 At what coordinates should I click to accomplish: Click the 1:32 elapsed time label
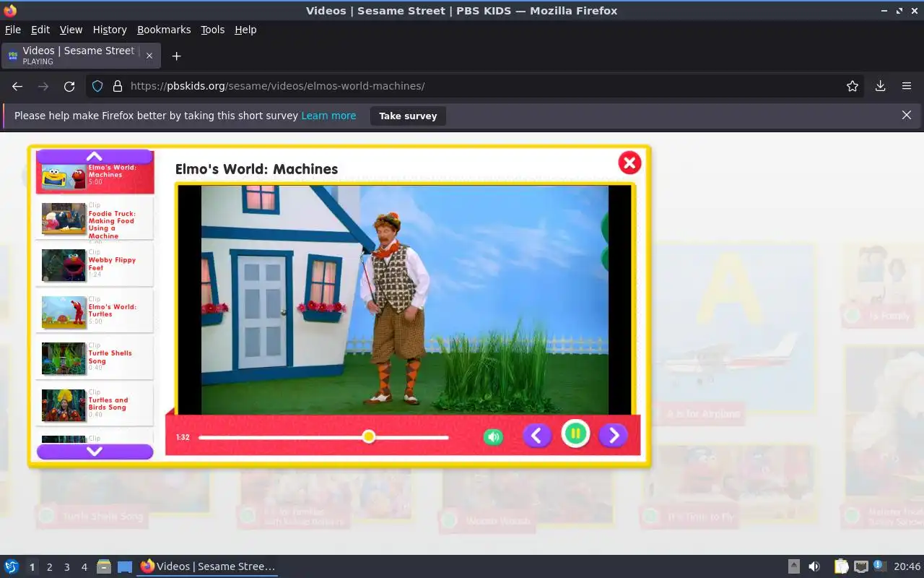[183, 437]
